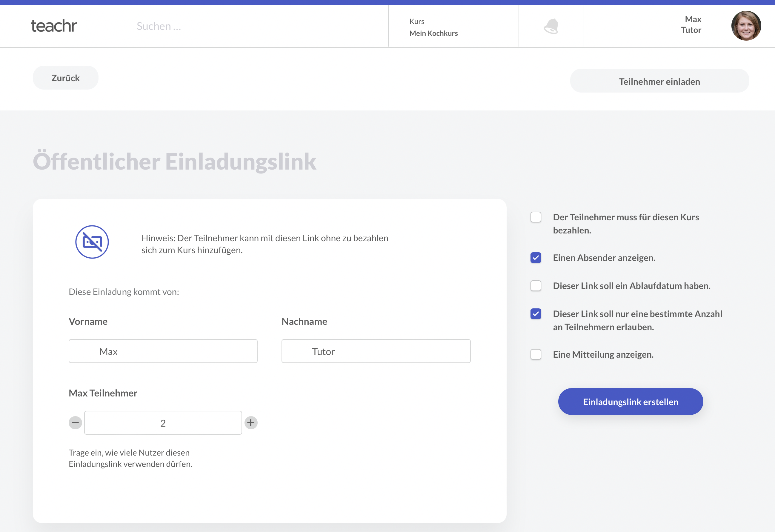Screen dimensions: 775x532
Task: Click the Nachname input field
Action: (376, 351)
